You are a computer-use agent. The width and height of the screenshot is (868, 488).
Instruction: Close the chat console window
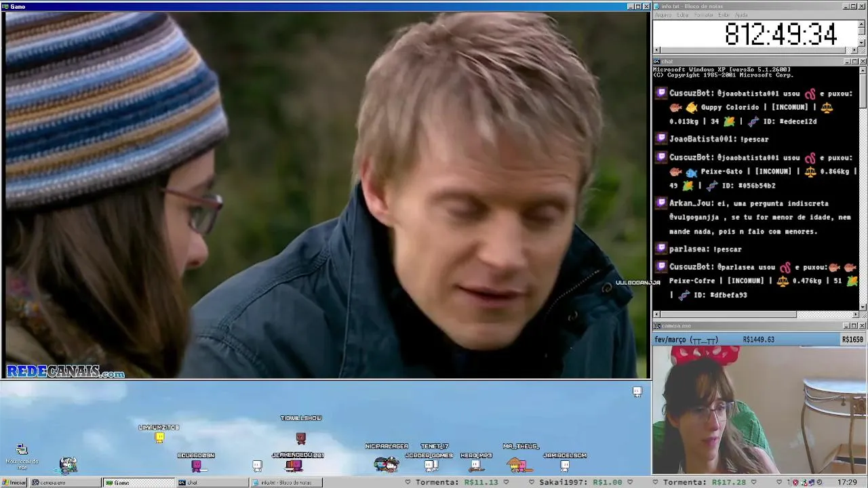tap(863, 62)
